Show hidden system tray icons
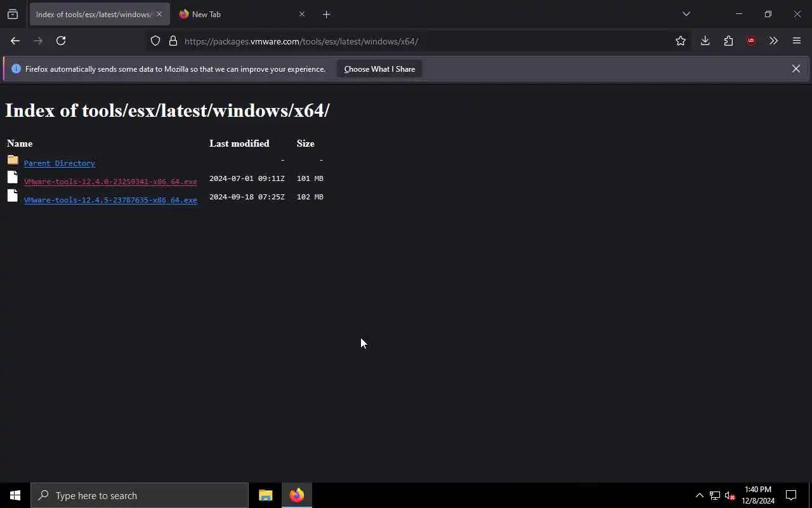 tap(699, 495)
